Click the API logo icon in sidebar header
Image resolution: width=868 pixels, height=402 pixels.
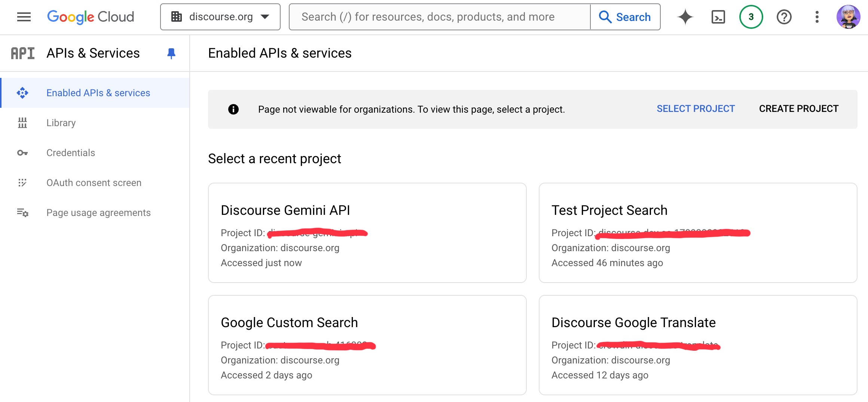tap(23, 53)
